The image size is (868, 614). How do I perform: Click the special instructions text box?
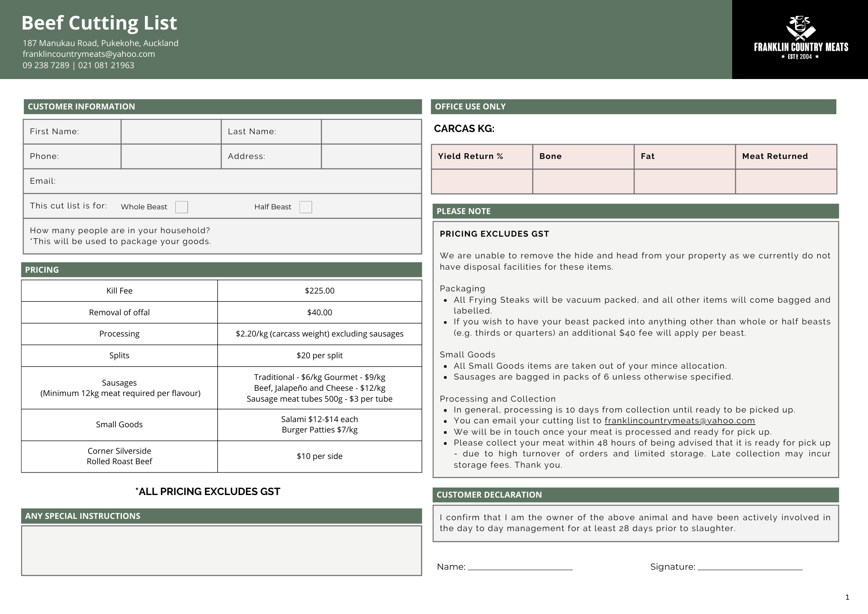coord(221,551)
